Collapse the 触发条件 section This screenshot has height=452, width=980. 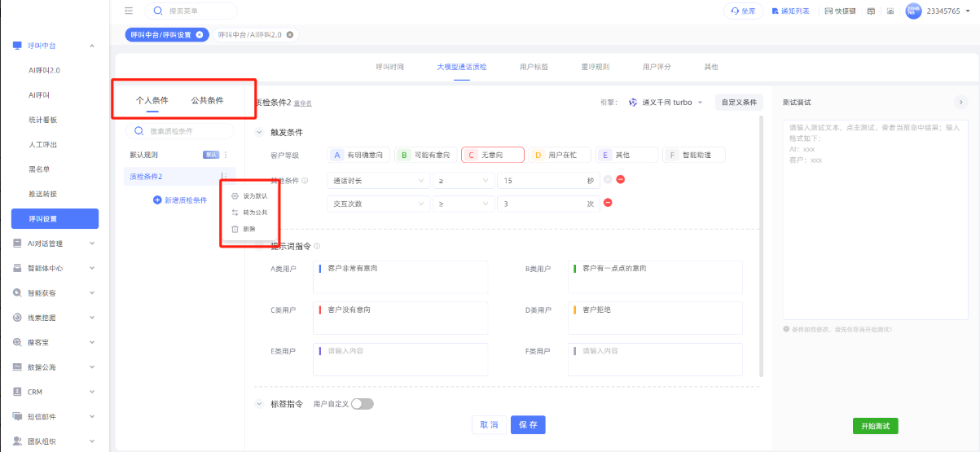260,132
